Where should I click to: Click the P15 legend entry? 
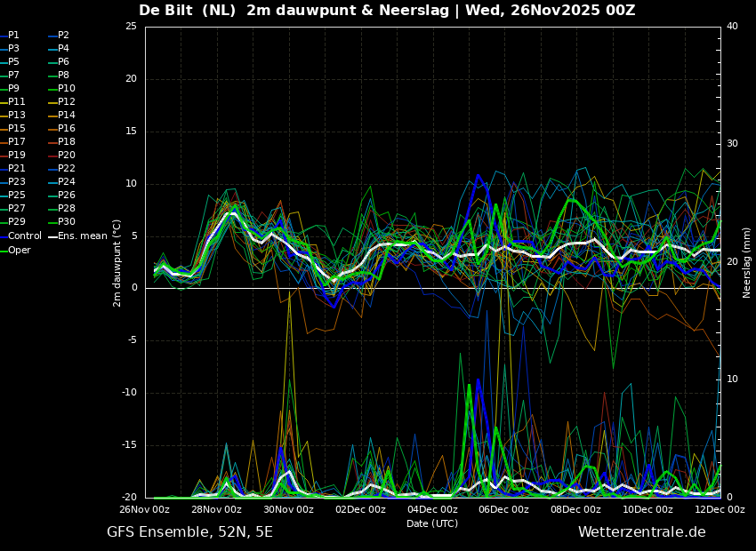click(12, 129)
